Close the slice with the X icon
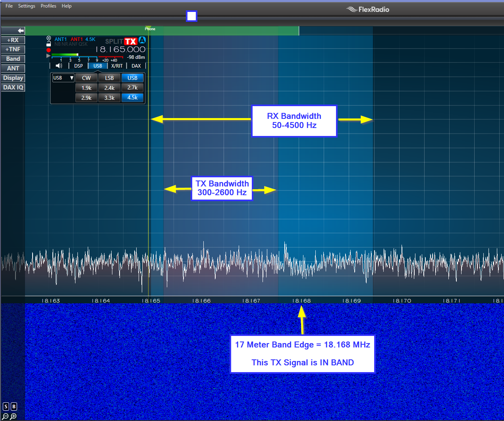This screenshot has width=504, height=421. click(x=49, y=38)
